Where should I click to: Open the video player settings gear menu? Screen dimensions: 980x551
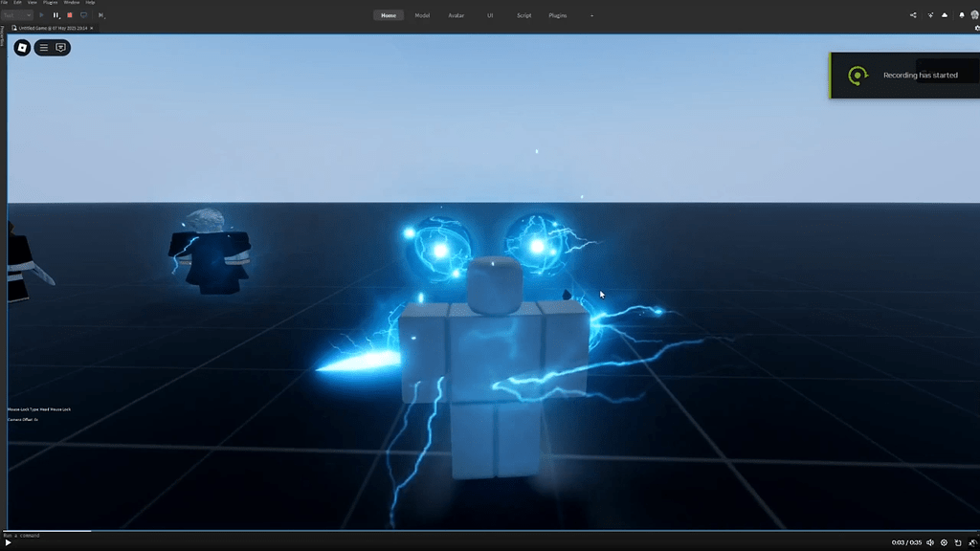945,542
